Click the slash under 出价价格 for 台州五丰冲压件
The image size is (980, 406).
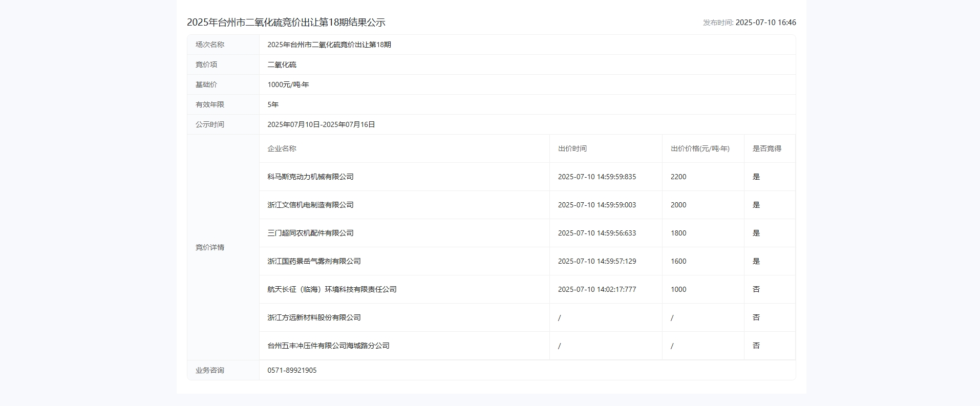pyautogui.click(x=672, y=346)
